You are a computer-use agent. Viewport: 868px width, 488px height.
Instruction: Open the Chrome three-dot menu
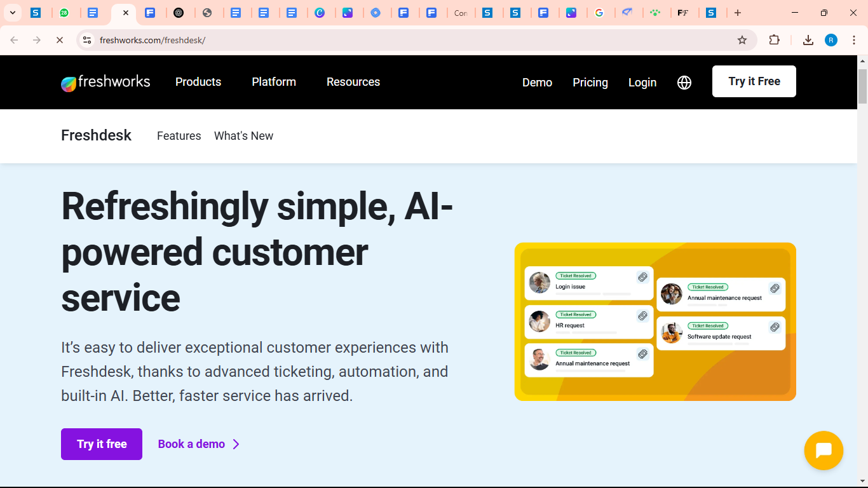[853, 40]
